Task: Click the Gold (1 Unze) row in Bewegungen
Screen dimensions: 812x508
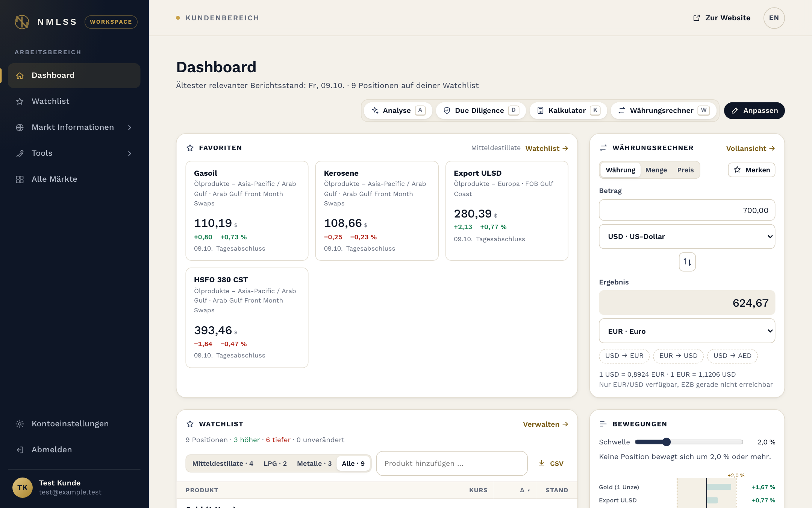Action: point(687,487)
